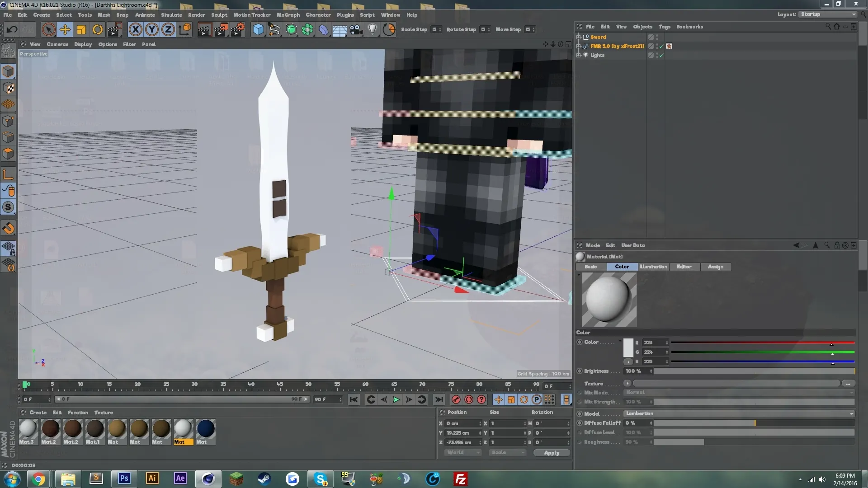Toggle visibility dots for Sword object
The height and width of the screenshot is (488, 868).
657,37
